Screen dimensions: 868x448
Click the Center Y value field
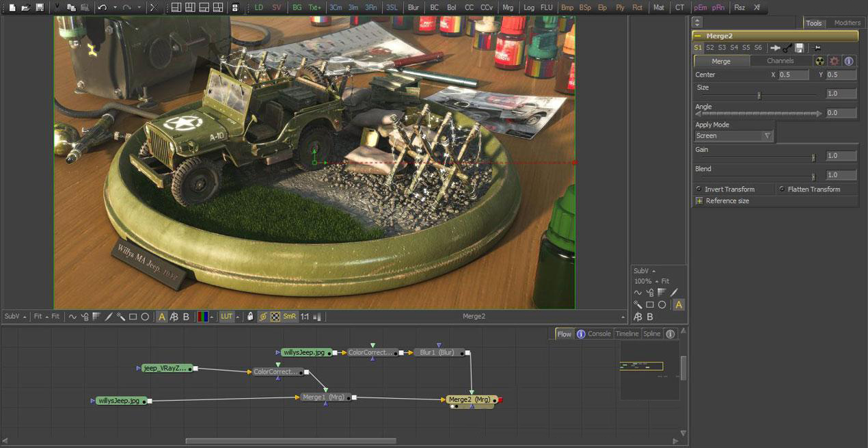841,75
